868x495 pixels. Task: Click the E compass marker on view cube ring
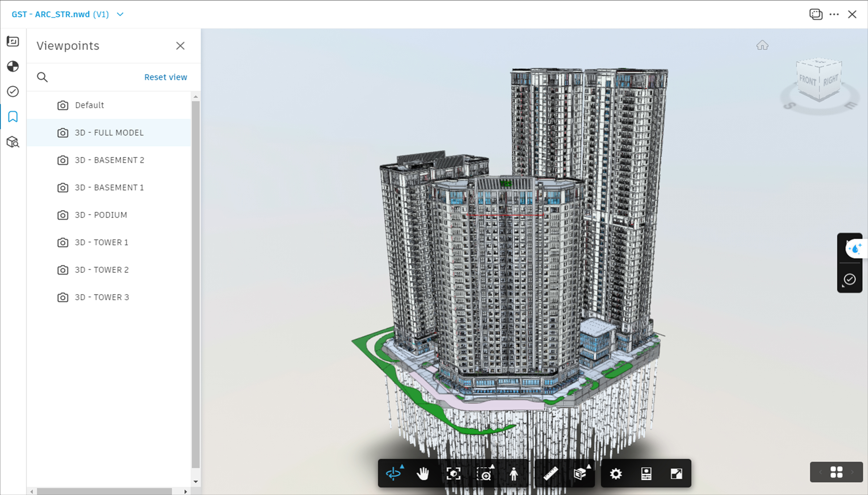(x=851, y=105)
